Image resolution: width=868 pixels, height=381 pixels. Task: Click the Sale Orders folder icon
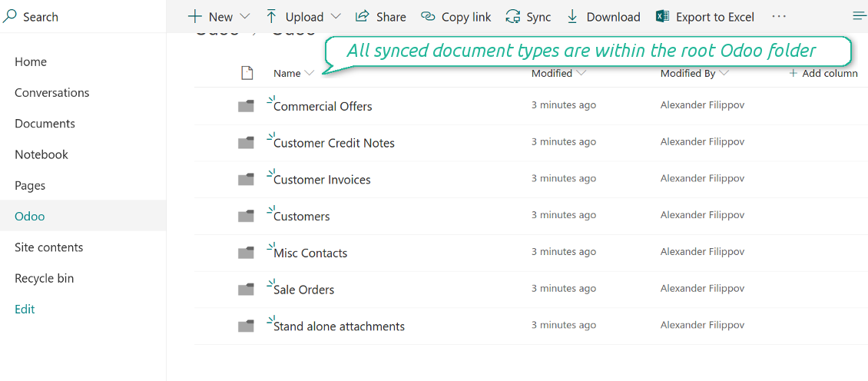coord(246,290)
